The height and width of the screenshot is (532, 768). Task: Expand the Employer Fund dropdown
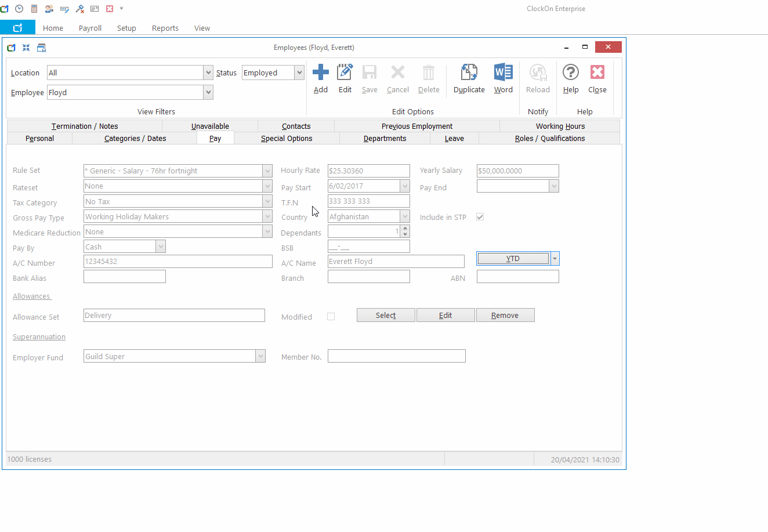260,356
